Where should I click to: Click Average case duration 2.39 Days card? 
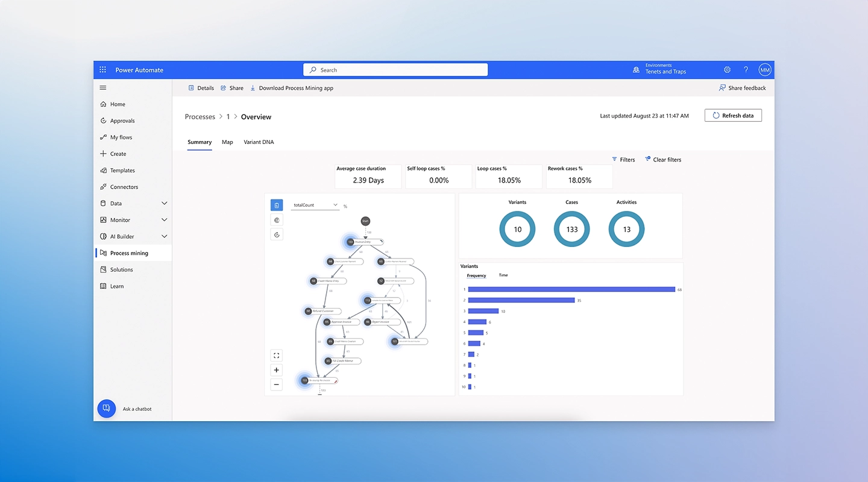coord(368,177)
